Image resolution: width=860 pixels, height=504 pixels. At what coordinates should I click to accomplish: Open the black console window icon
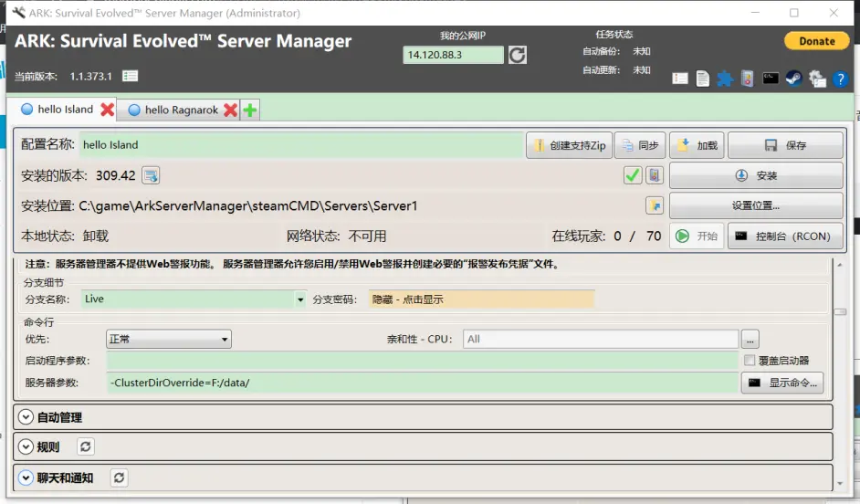(770, 79)
